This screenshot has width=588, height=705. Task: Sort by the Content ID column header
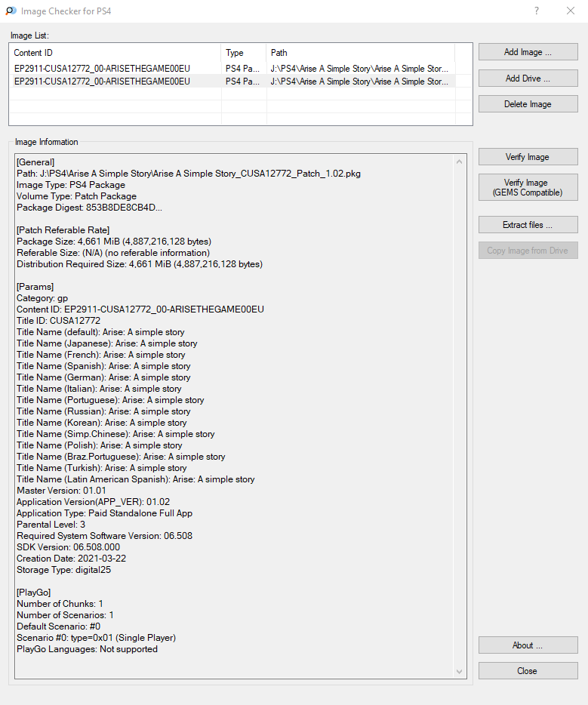click(115, 53)
